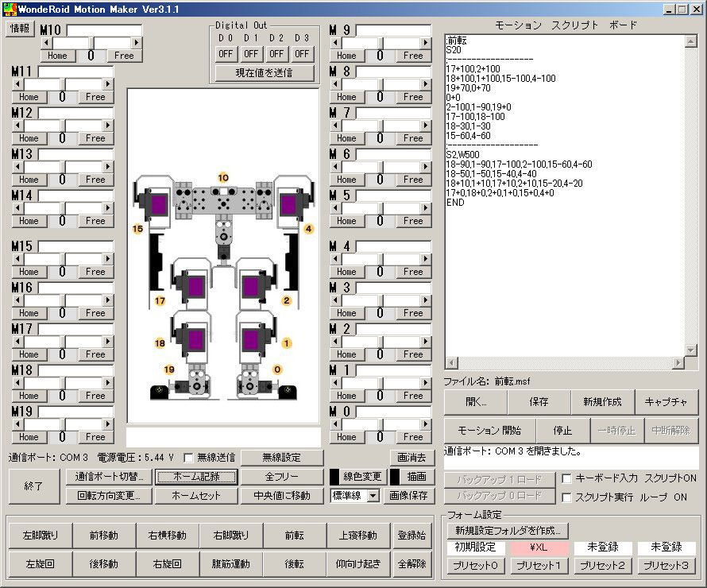Click the left arrow of the M13 slider
707x588 pixels.
17,166
